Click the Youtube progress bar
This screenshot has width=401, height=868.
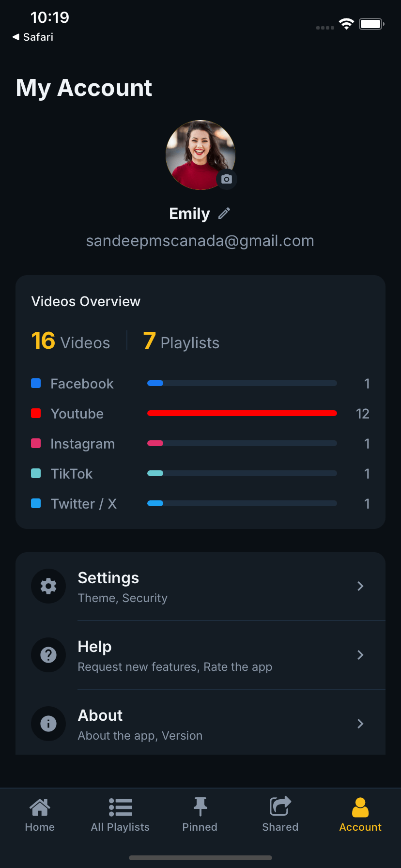pyautogui.click(x=242, y=413)
